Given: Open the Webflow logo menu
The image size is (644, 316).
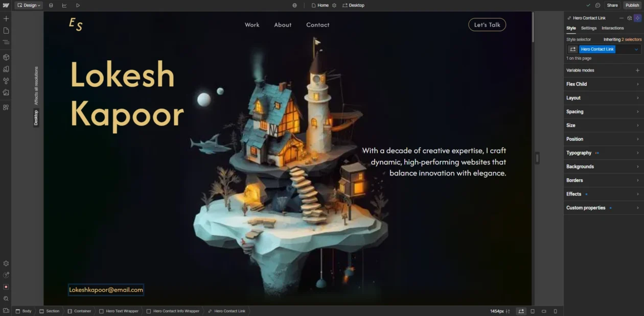Looking at the screenshot, I should point(6,5).
